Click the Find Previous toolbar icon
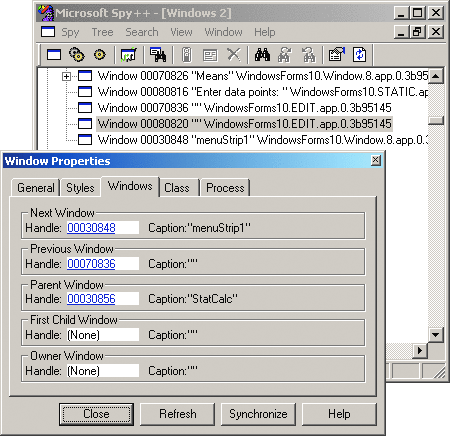 (x=309, y=55)
